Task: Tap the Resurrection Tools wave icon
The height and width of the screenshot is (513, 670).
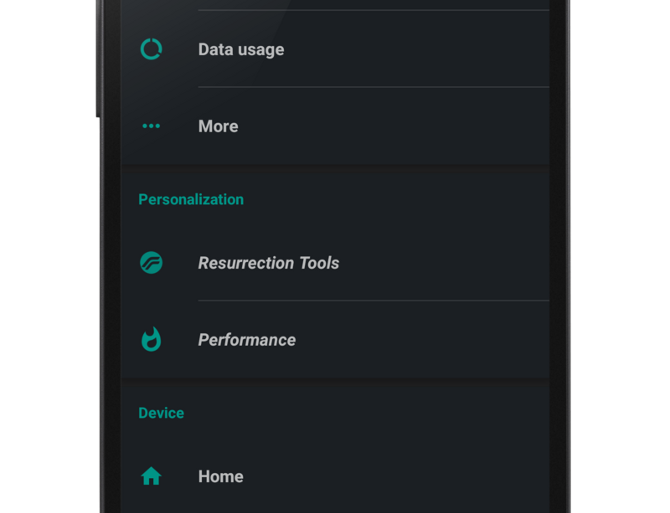Action: [151, 263]
